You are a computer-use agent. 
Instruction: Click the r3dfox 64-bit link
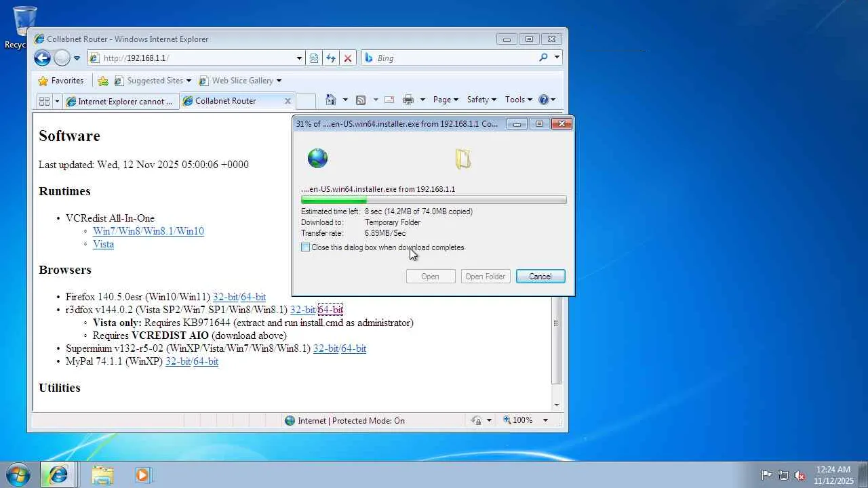click(330, 310)
